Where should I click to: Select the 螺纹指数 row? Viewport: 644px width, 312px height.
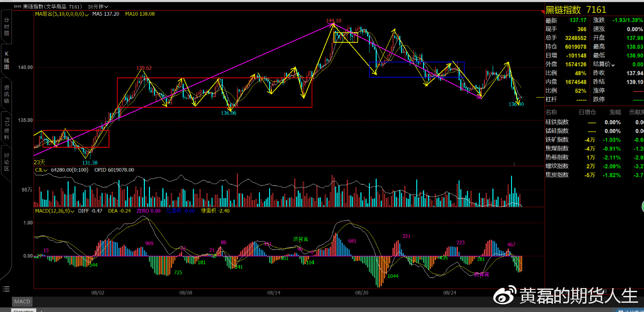pyautogui.click(x=594, y=166)
